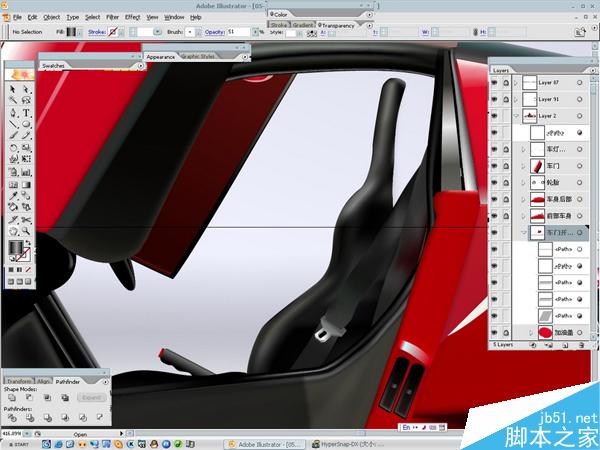This screenshot has width=600, height=450.
Task: Select the Direct Selection tool
Action: pos(26,89)
